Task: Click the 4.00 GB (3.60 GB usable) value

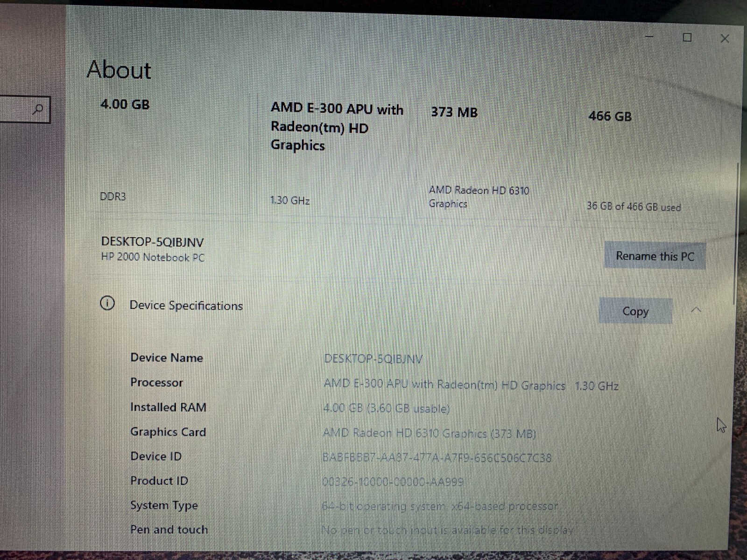Action: click(x=386, y=408)
